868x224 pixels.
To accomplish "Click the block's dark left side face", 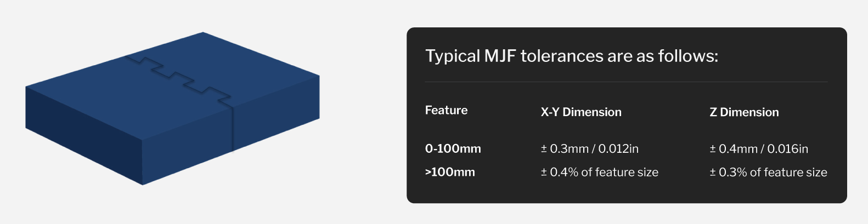I will click(x=83, y=135).
